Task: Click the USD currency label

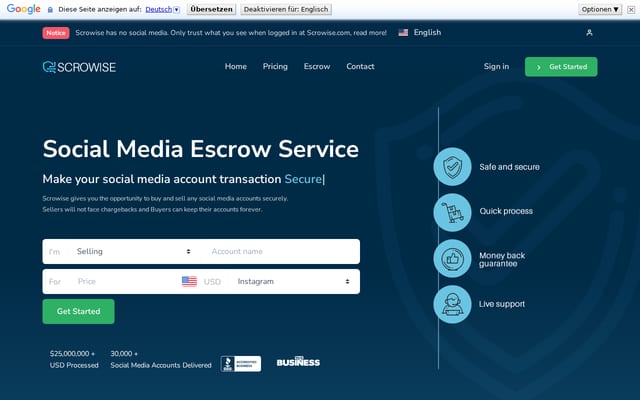Action: pyautogui.click(x=212, y=282)
